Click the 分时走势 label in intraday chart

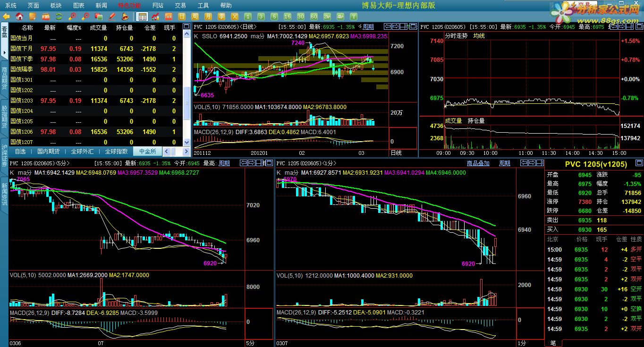click(456, 36)
